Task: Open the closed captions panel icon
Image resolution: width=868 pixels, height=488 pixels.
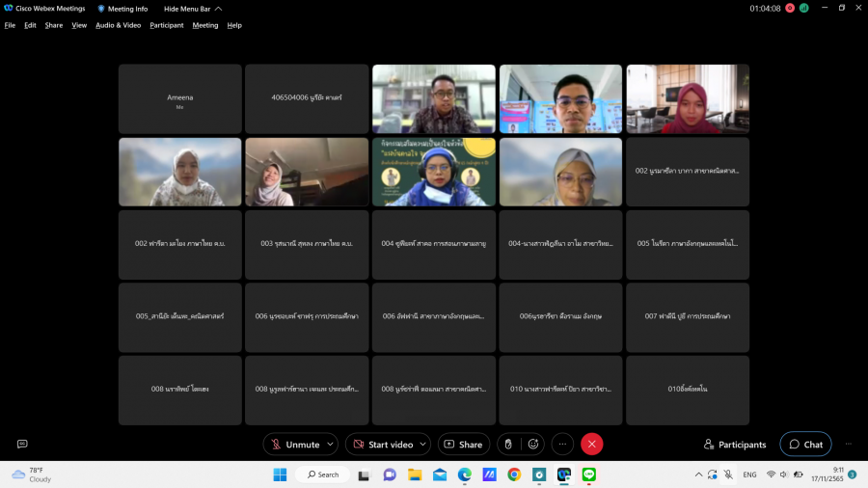Action: [x=22, y=444]
